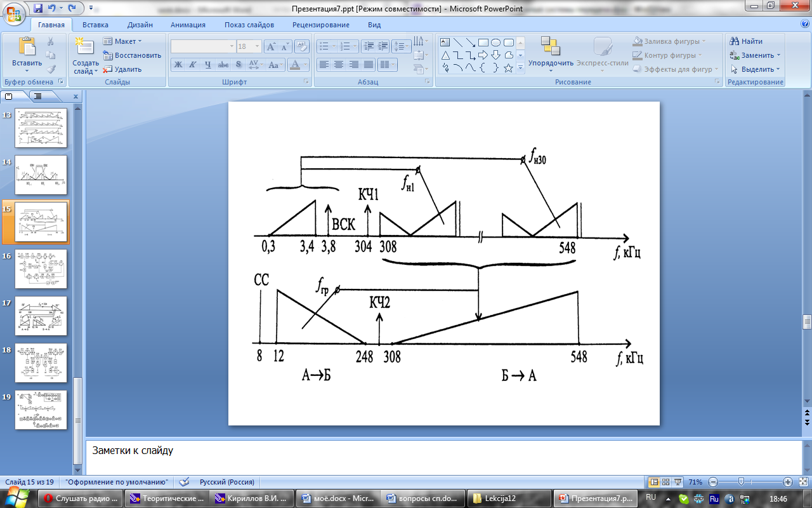Clear all text formatting
812x508 pixels.
(302, 46)
